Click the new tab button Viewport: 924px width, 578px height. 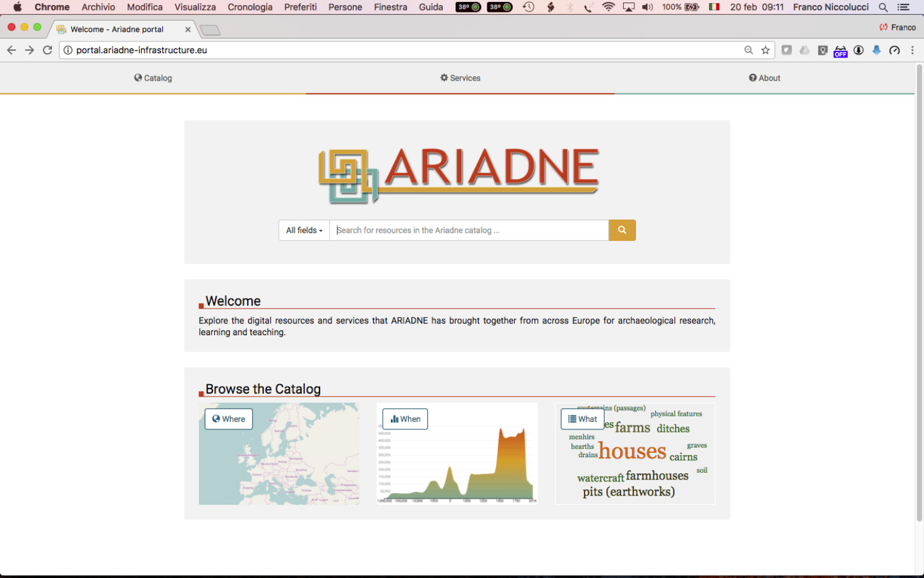tap(210, 30)
